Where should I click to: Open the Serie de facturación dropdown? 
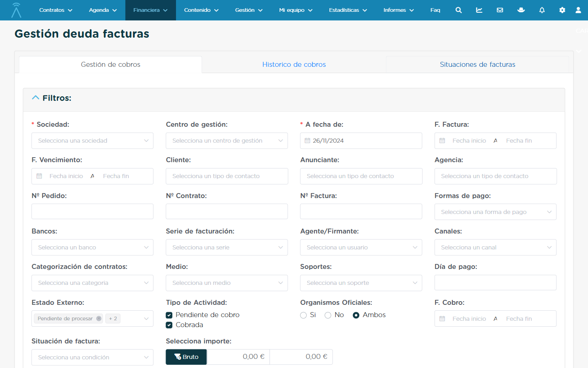pyautogui.click(x=227, y=248)
